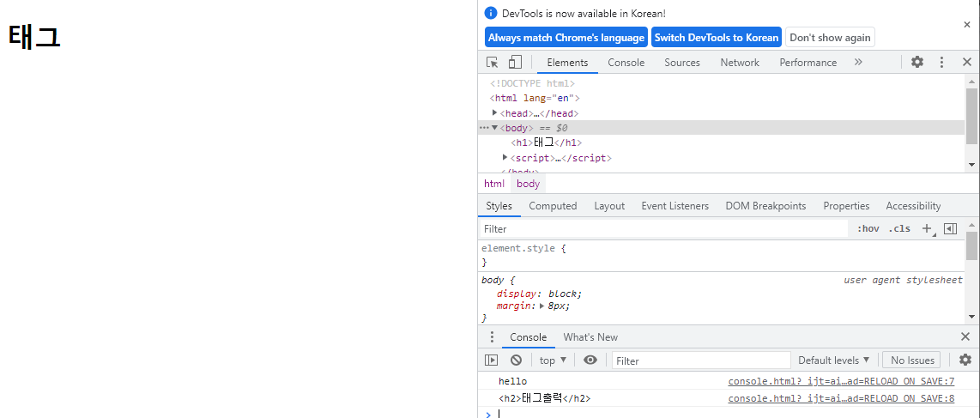This screenshot has height=418, width=980.
Task: Close the console drawer
Action: (965, 336)
